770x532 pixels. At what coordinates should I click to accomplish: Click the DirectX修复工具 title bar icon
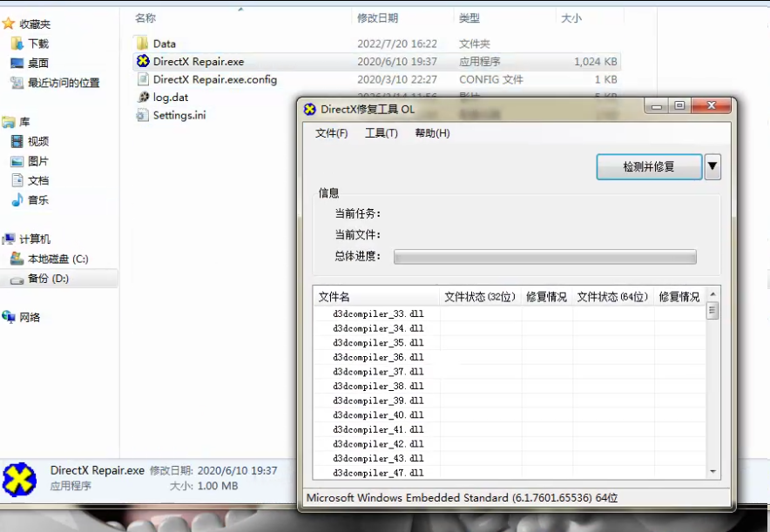310,109
